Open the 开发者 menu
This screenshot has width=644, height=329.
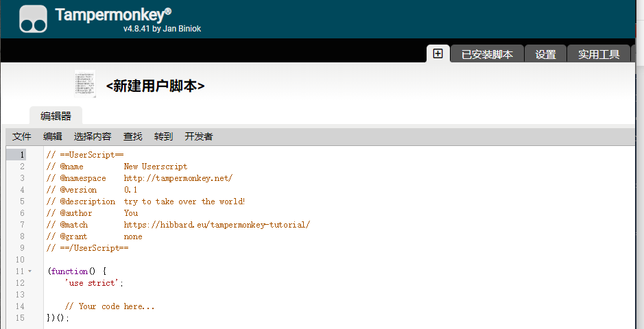point(199,136)
